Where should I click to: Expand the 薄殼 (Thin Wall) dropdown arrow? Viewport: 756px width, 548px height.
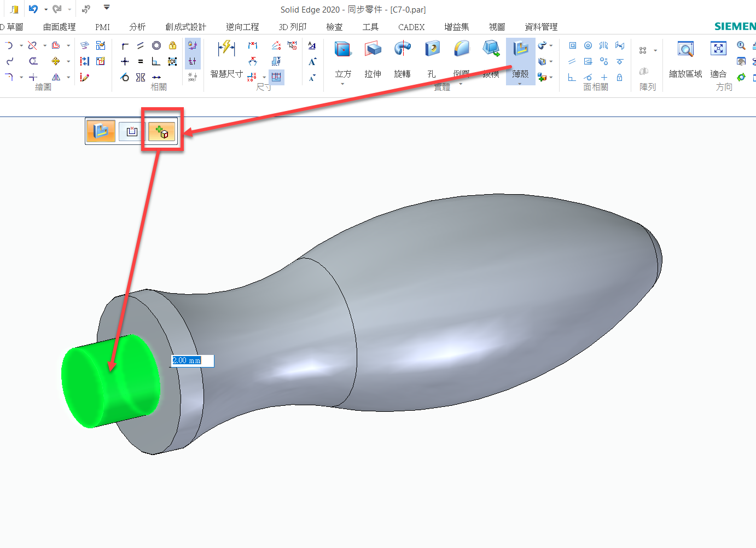click(520, 84)
